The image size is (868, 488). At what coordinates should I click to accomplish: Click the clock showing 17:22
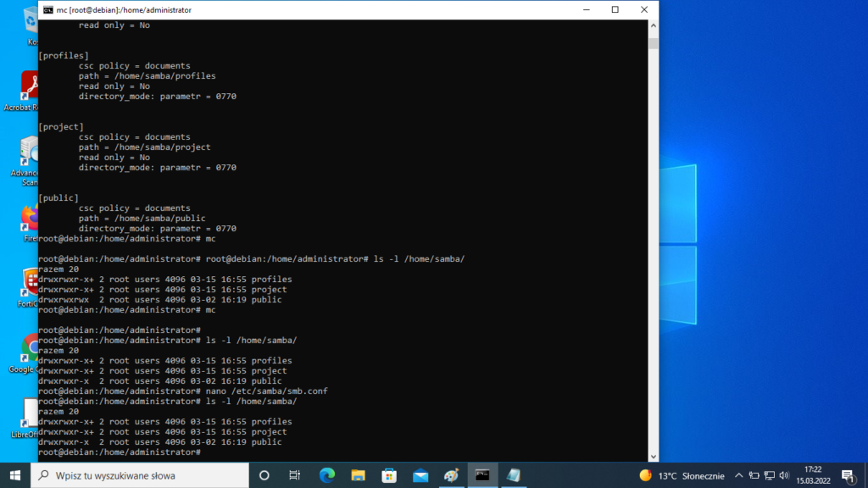coord(812,475)
